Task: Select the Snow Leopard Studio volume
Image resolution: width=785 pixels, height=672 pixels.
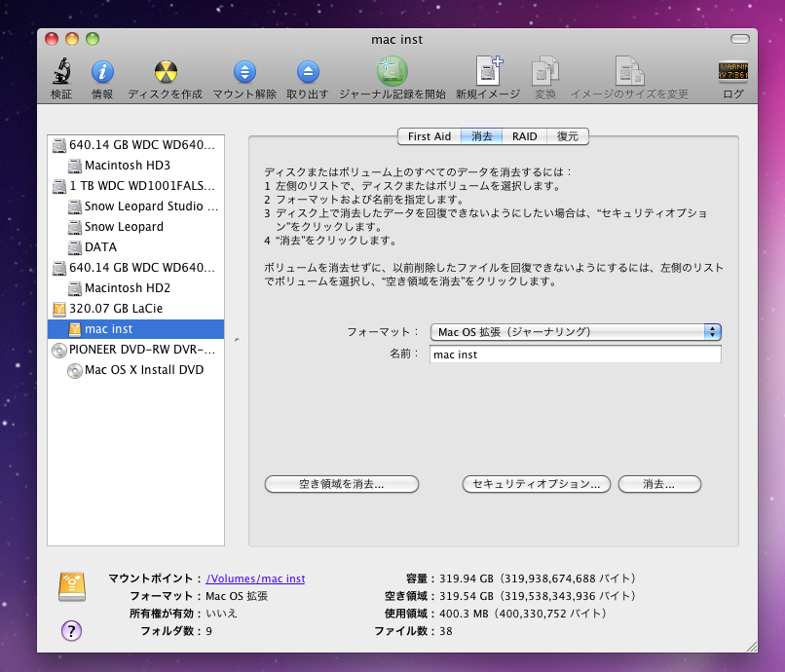Action: click(135, 206)
